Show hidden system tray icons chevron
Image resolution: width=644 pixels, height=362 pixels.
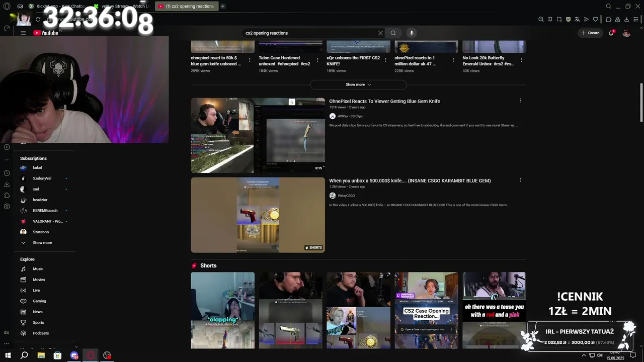coord(584,355)
